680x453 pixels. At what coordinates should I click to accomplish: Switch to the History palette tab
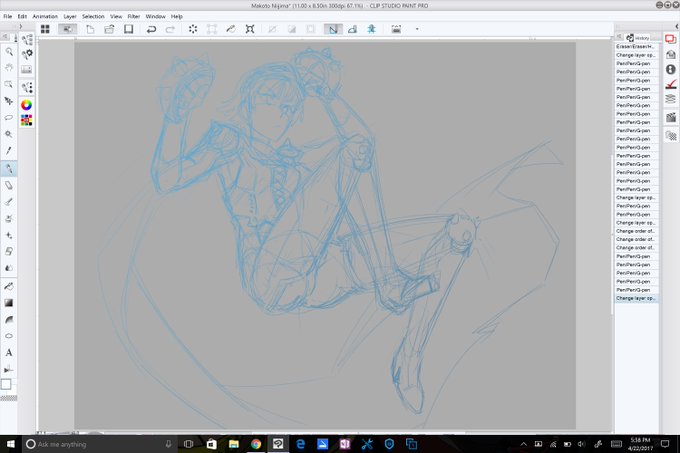638,38
